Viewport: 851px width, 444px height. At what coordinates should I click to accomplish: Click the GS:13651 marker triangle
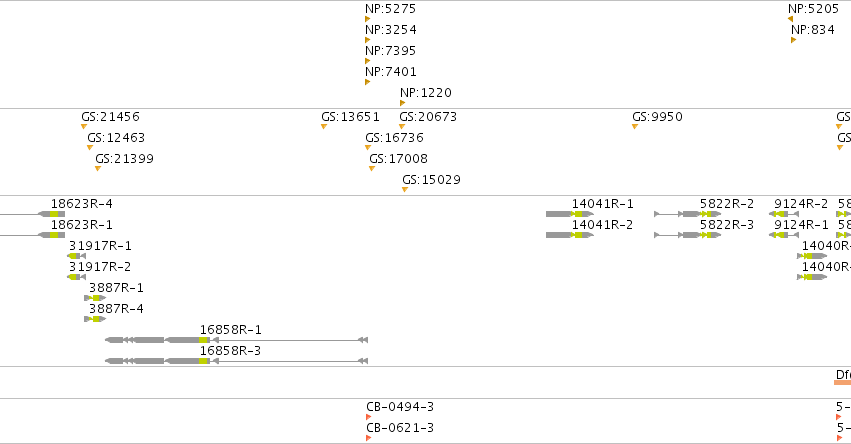tap(324, 127)
